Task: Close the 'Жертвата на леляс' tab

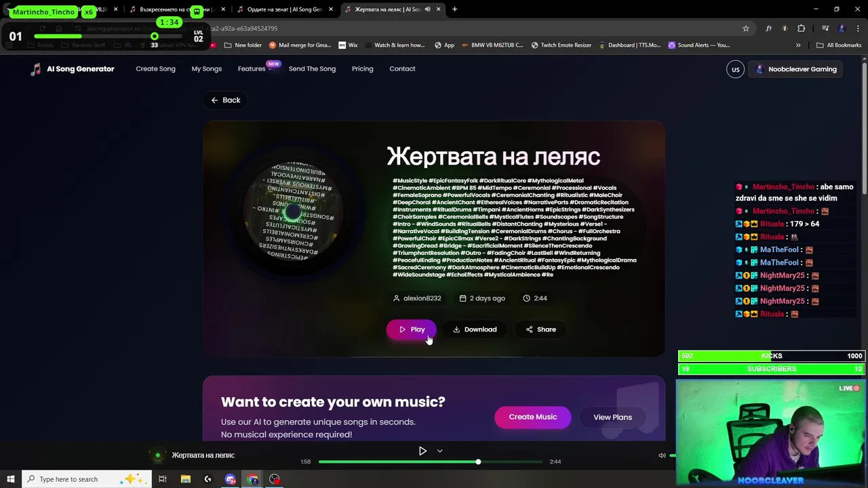Action: point(439,9)
